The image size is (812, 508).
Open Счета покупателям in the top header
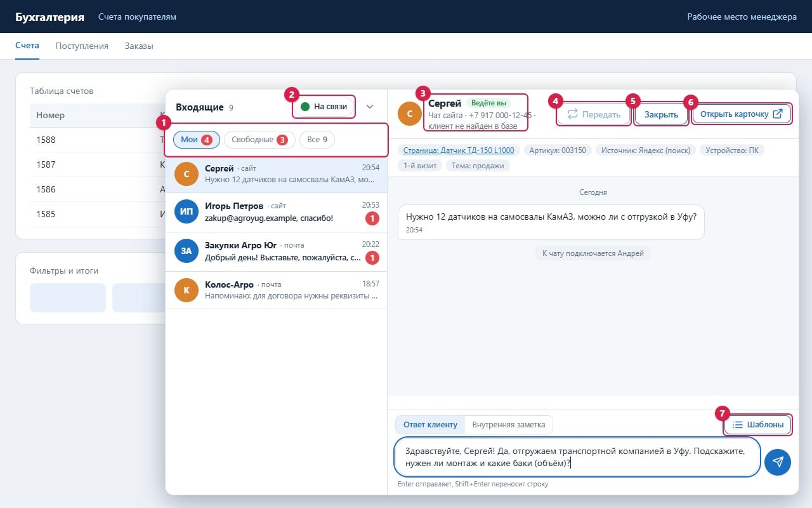137,17
